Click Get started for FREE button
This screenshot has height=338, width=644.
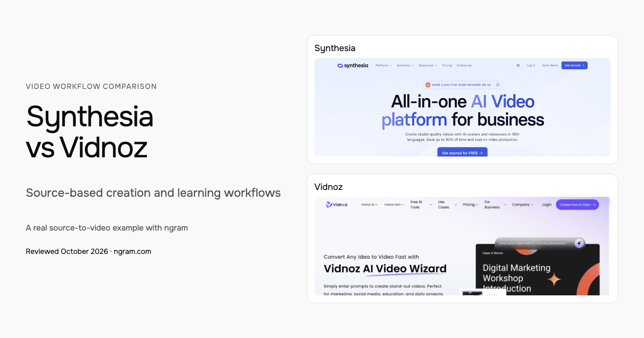click(462, 152)
